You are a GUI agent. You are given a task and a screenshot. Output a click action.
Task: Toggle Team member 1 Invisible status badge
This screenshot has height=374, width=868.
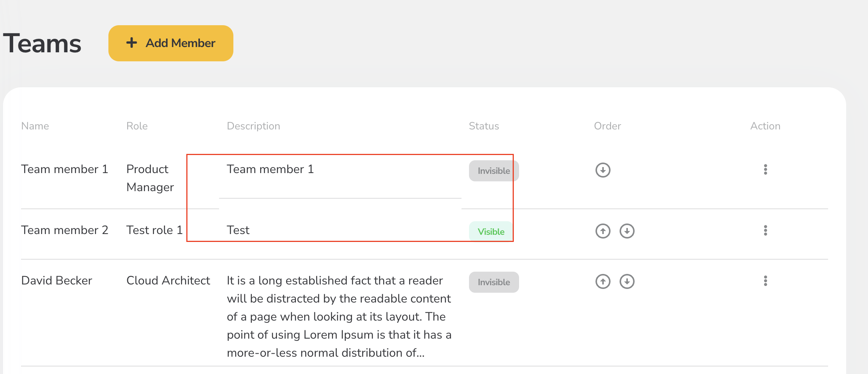(493, 171)
